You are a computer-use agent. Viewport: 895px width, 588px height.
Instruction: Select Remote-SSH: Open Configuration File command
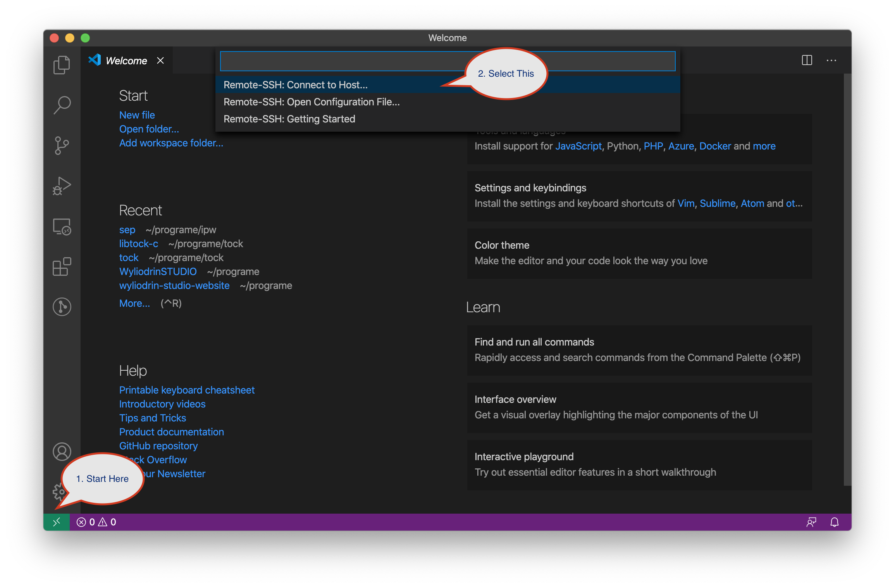312,102
